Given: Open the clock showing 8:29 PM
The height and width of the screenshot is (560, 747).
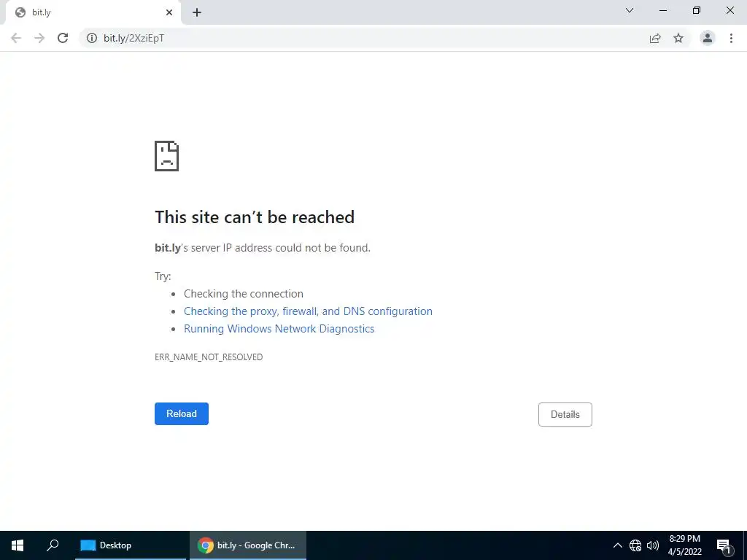Looking at the screenshot, I should point(684,545).
